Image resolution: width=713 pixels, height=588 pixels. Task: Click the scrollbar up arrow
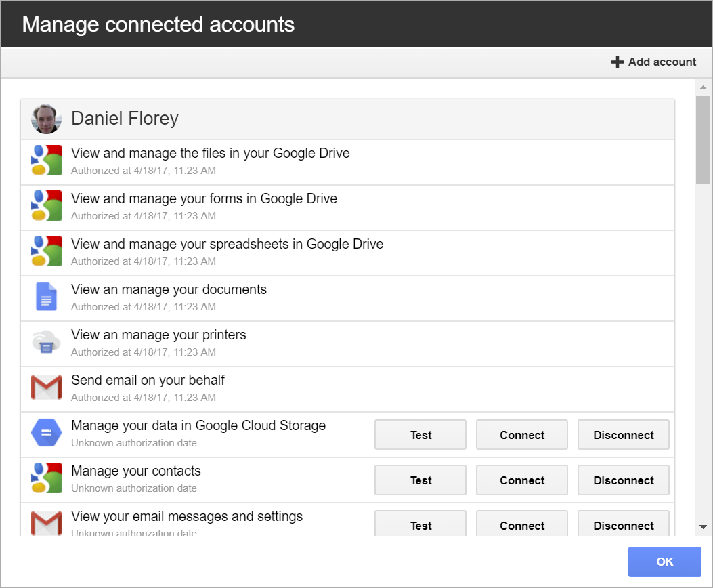point(703,87)
